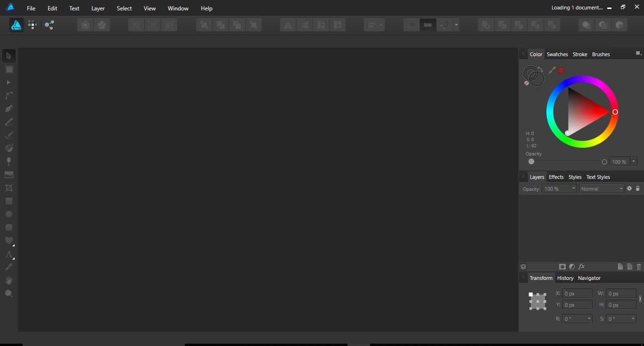Screen dimensions: 644x346
Task: Grab the View (Hand) tool
Action: point(8,280)
